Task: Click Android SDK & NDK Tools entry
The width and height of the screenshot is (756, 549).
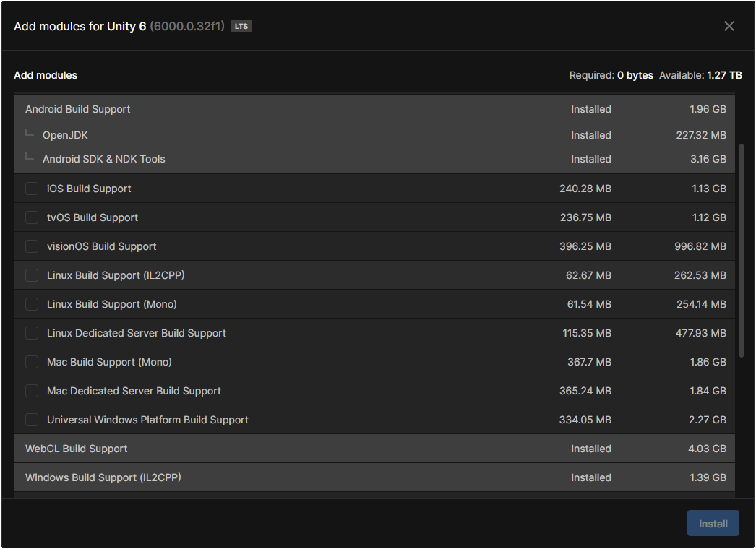Action: pos(103,159)
